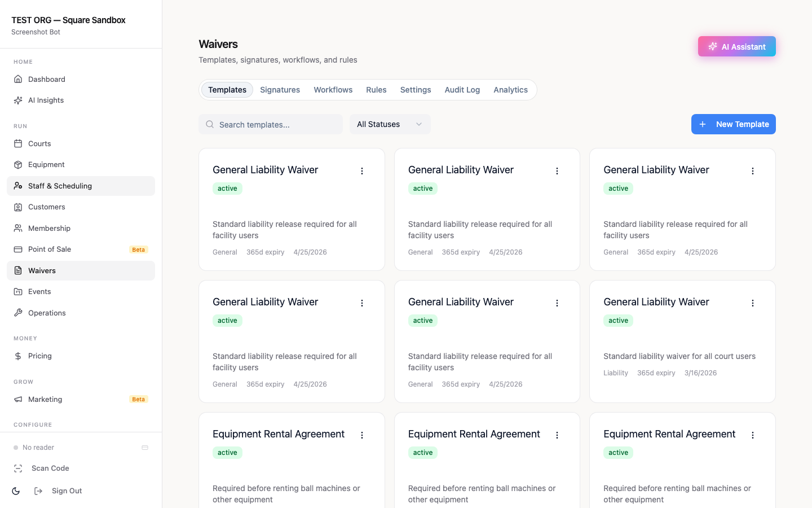Click the magnifier icon in search box
Viewport: 812px width, 508px height.
(210, 124)
